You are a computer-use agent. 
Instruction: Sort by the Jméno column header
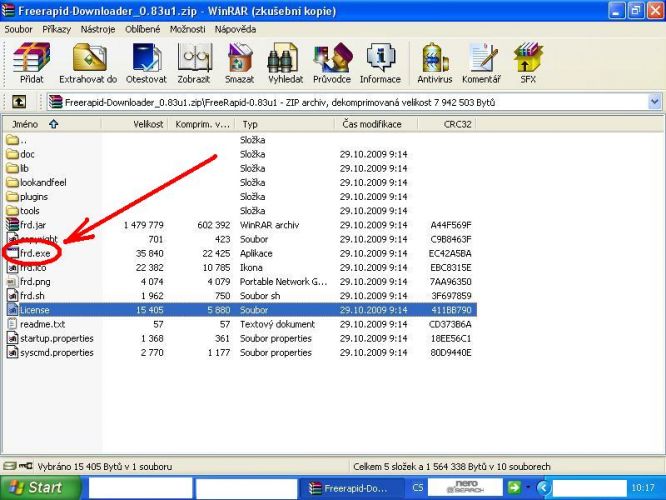click(x=52, y=124)
